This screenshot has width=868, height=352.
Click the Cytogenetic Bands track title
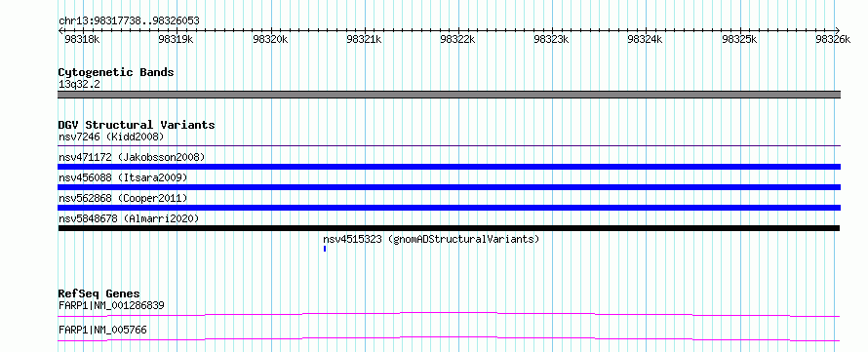pyautogui.click(x=116, y=72)
